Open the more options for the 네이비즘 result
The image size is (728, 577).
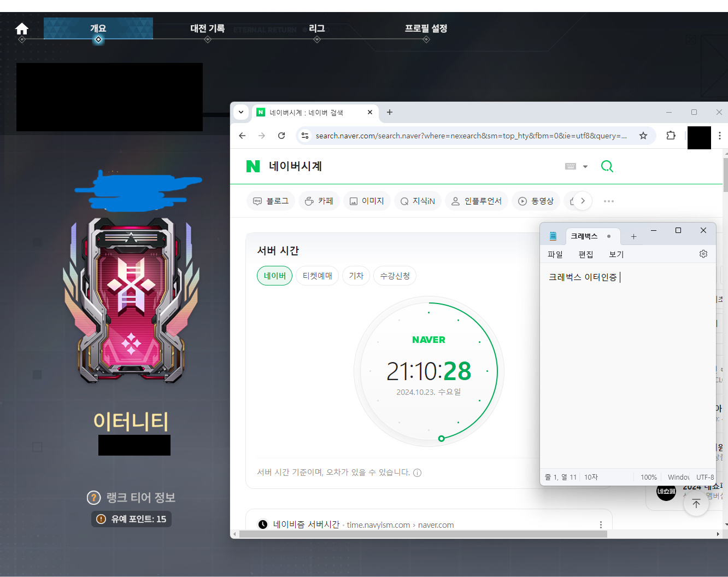tap(601, 524)
